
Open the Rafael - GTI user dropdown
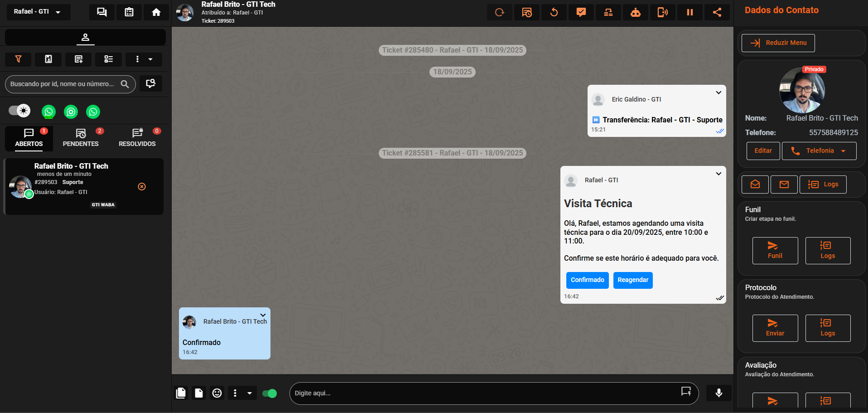(x=38, y=12)
